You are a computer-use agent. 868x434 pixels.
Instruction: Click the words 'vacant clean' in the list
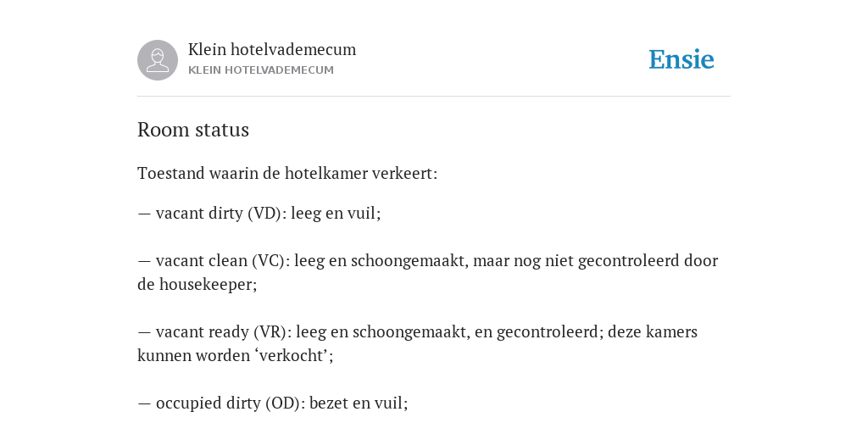point(202,261)
